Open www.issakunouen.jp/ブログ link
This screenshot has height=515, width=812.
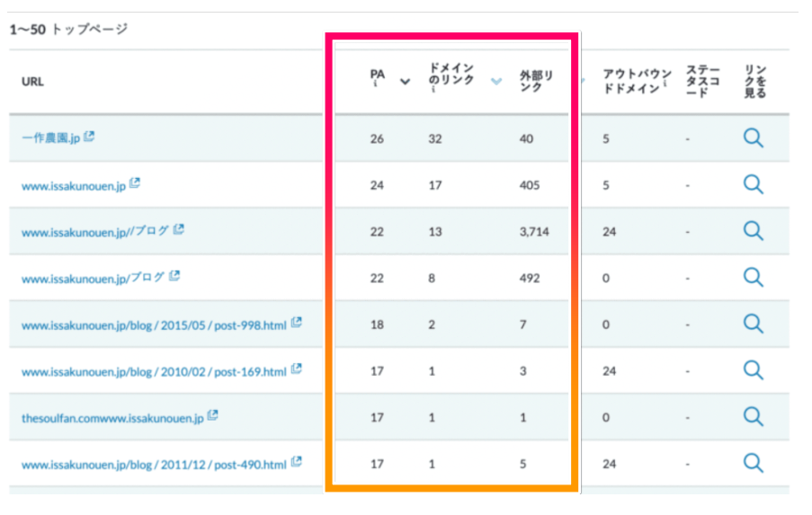point(94,279)
